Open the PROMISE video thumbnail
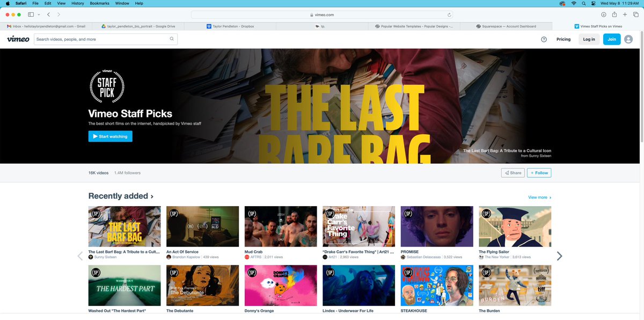The image size is (644, 320). point(437,226)
